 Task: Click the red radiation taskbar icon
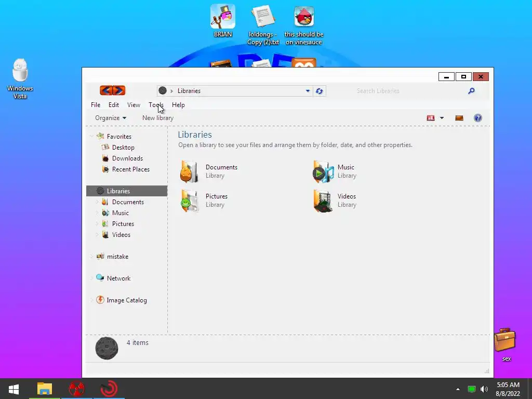[x=77, y=389]
